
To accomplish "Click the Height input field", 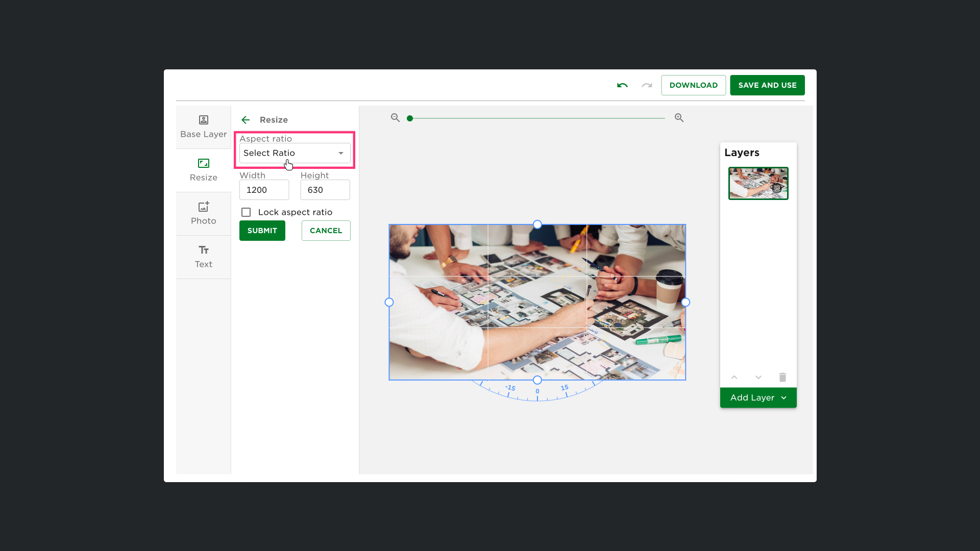I will [325, 190].
